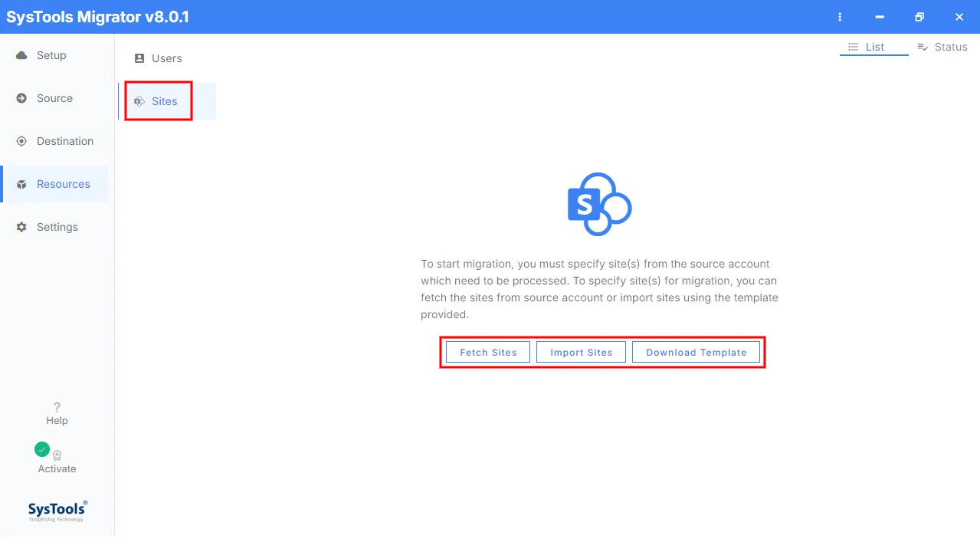Image resolution: width=980 pixels, height=552 pixels.
Task: Go to Destination in the sidebar
Action: [54, 141]
